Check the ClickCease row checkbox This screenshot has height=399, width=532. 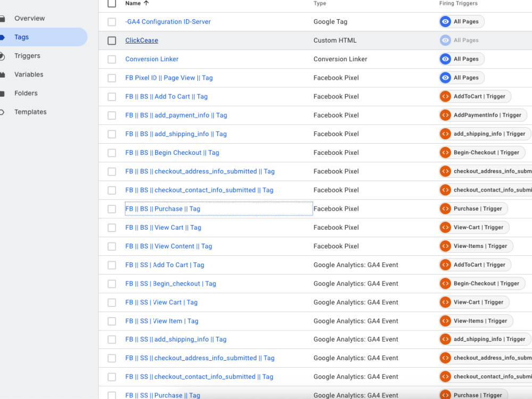coord(112,40)
